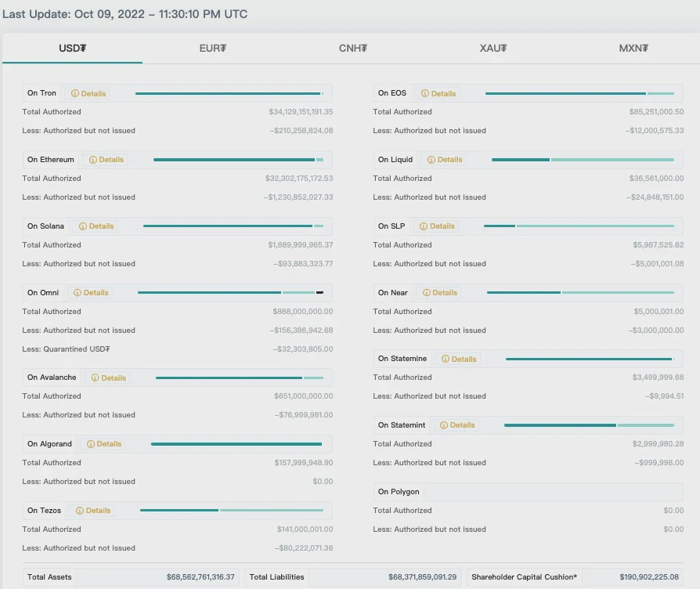The height and width of the screenshot is (589, 700).
Task: Click the On Polygon row header
Action: (x=399, y=492)
